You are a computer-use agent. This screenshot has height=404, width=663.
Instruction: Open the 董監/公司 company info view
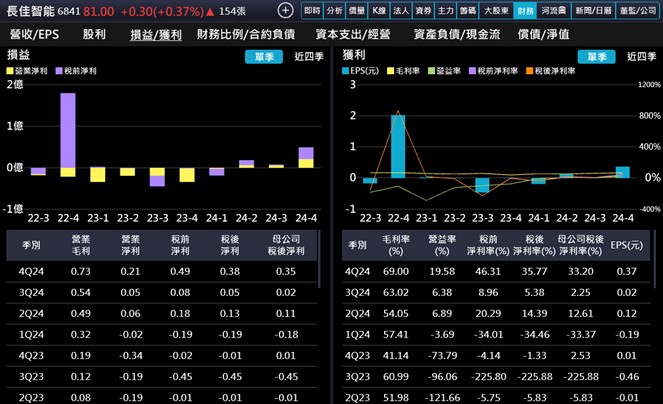(x=636, y=10)
